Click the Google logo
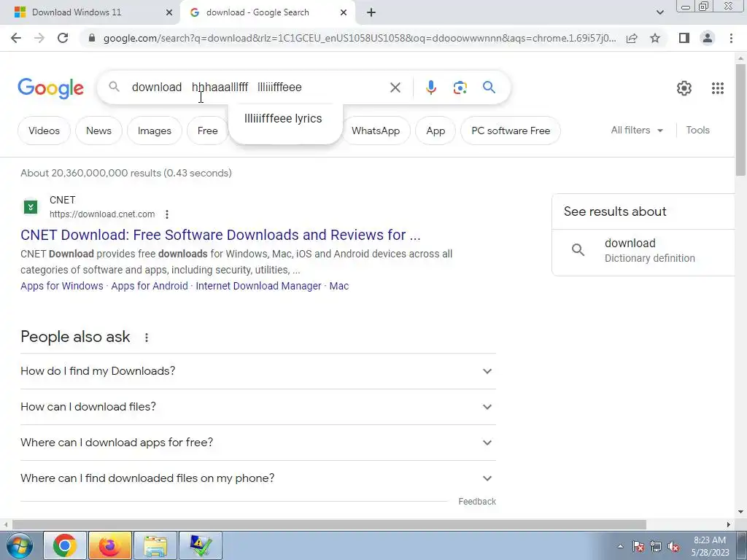Image resolution: width=747 pixels, height=560 pixels. (50, 88)
